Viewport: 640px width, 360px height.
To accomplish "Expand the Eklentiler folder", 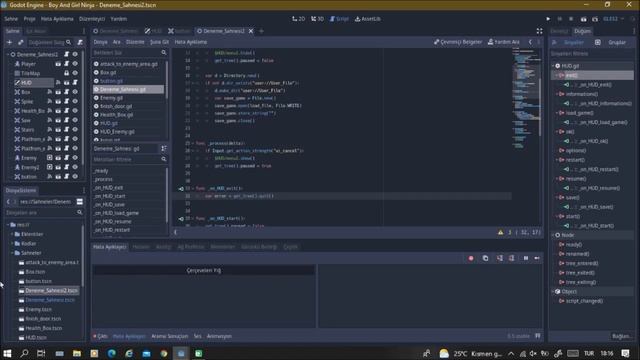I will (12, 234).
